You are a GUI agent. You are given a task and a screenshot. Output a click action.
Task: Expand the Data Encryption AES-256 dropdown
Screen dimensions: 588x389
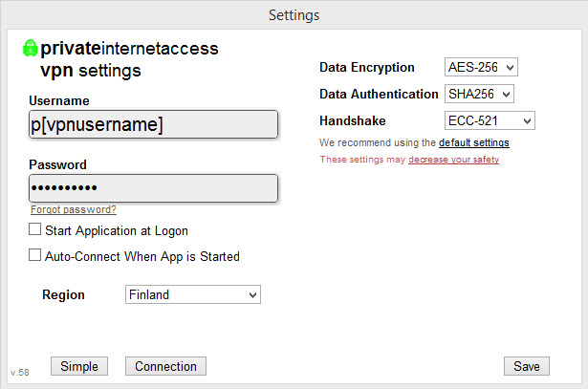coord(481,67)
